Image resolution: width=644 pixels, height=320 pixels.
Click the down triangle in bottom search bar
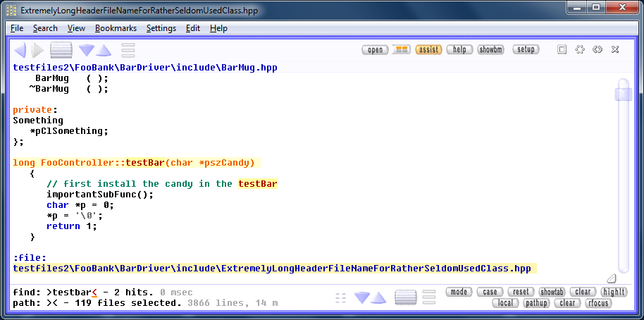click(x=361, y=297)
